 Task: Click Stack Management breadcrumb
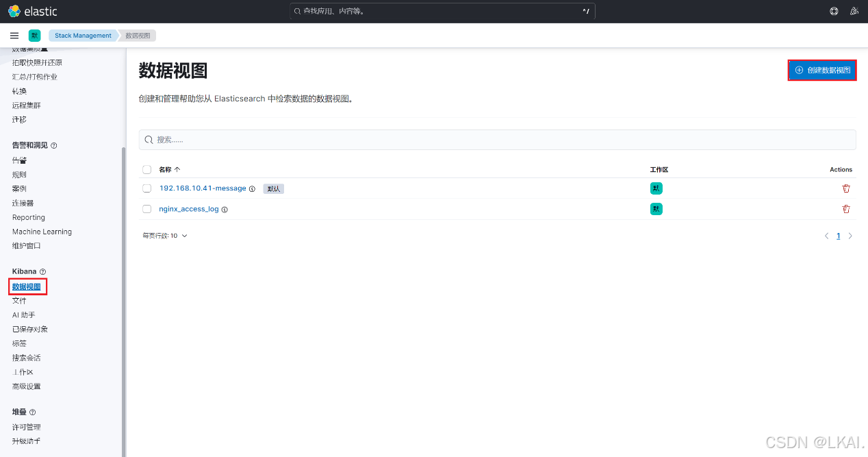(83, 36)
